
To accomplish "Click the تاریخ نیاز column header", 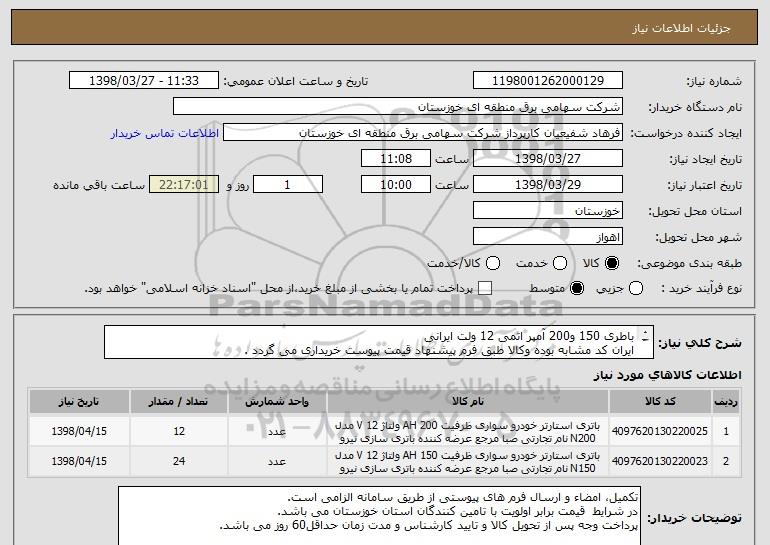I will pyautogui.click(x=79, y=402).
